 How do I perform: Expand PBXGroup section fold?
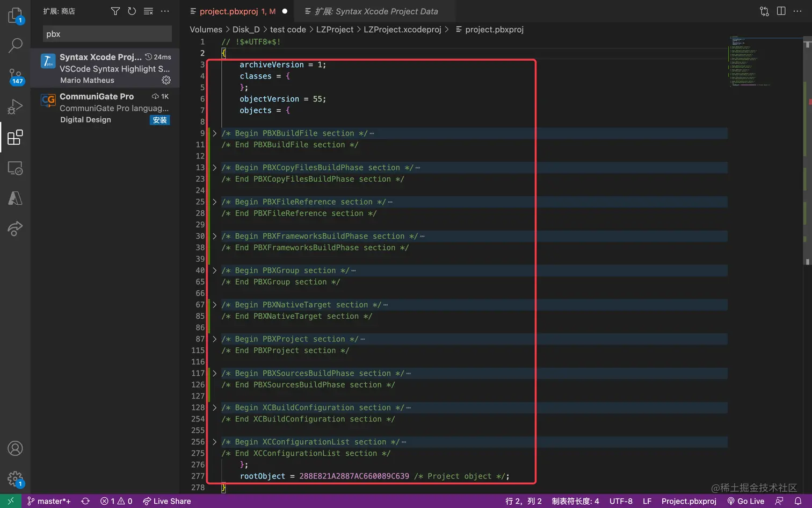[x=214, y=270]
